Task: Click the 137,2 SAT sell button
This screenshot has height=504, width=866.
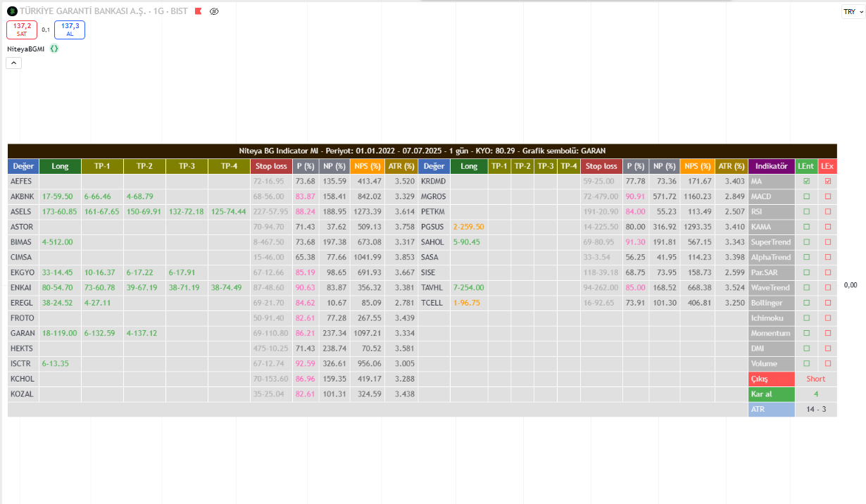Action: pyautogui.click(x=21, y=30)
